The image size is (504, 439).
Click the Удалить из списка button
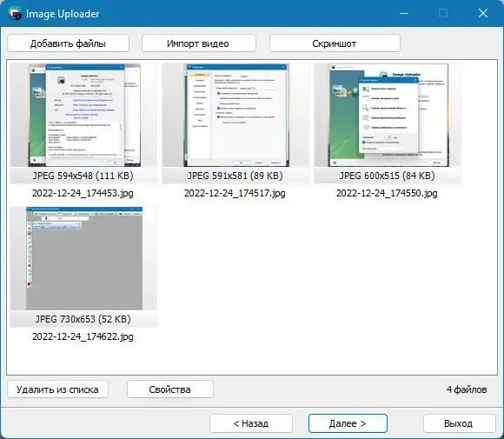click(x=58, y=389)
